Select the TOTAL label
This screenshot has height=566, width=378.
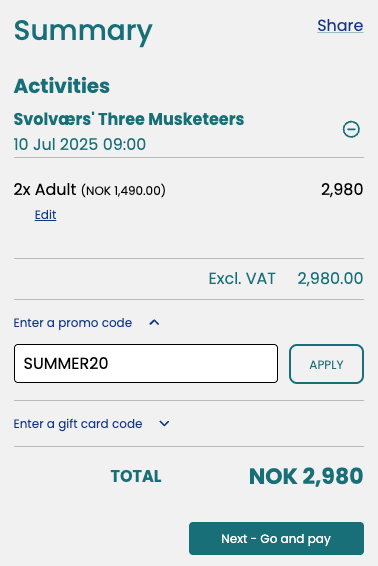tap(136, 476)
